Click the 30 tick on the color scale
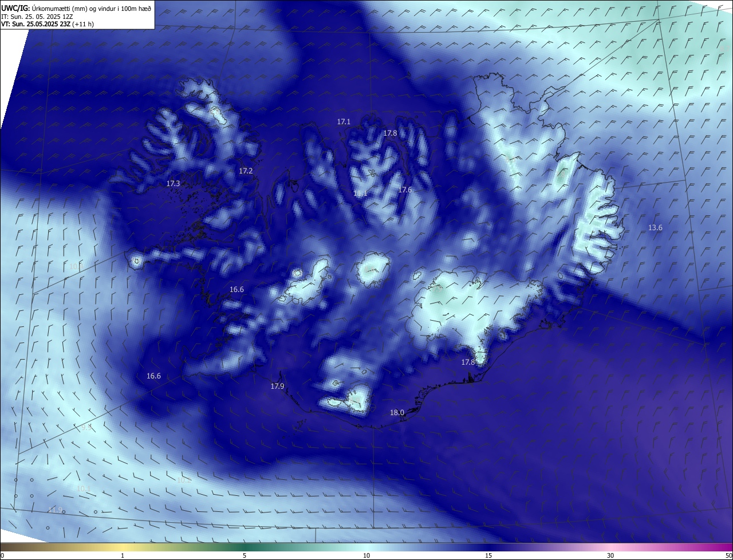Image resolution: width=733 pixels, height=560 pixels. tap(610, 556)
